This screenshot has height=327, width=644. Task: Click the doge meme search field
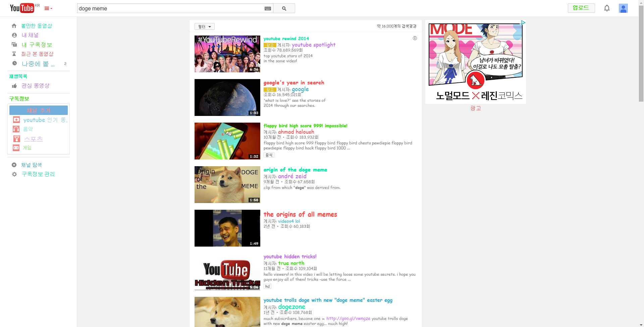pyautogui.click(x=170, y=8)
